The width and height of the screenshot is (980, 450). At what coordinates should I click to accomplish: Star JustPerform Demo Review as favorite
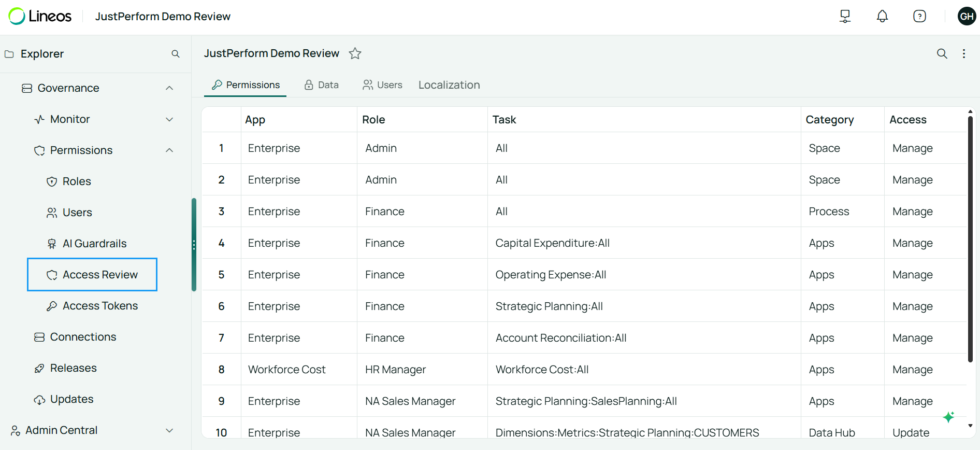pyautogui.click(x=355, y=53)
